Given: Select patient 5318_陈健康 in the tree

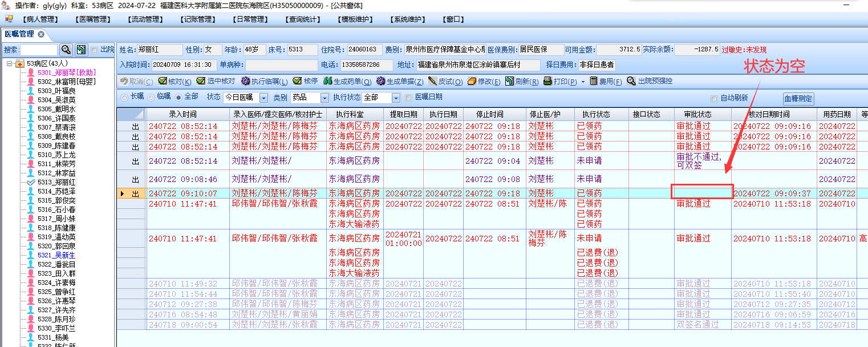Looking at the screenshot, I should (x=56, y=228).
